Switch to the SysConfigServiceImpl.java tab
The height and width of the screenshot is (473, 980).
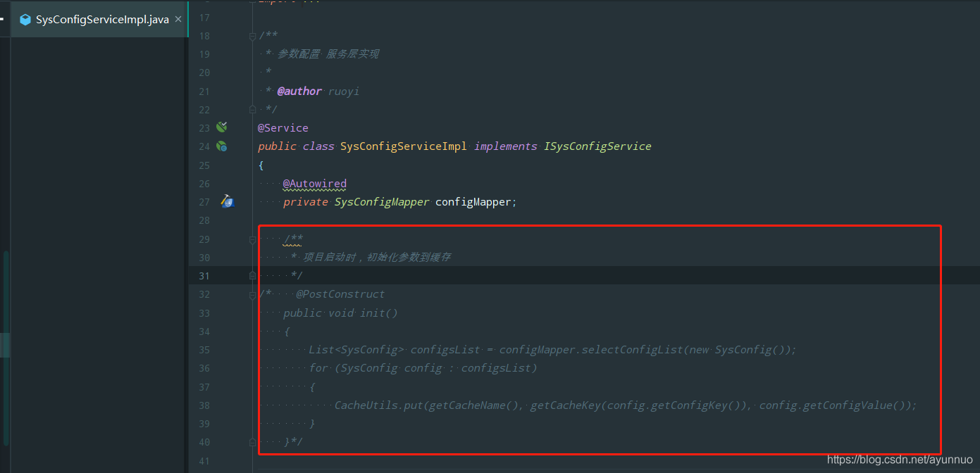[x=102, y=20]
